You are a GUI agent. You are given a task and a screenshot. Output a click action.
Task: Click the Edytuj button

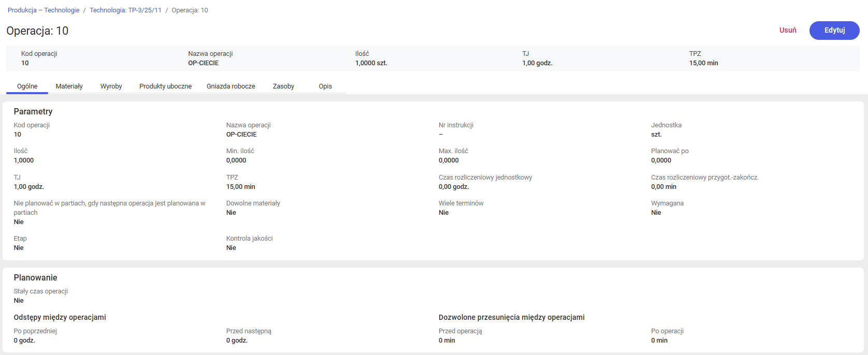pos(834,31)
